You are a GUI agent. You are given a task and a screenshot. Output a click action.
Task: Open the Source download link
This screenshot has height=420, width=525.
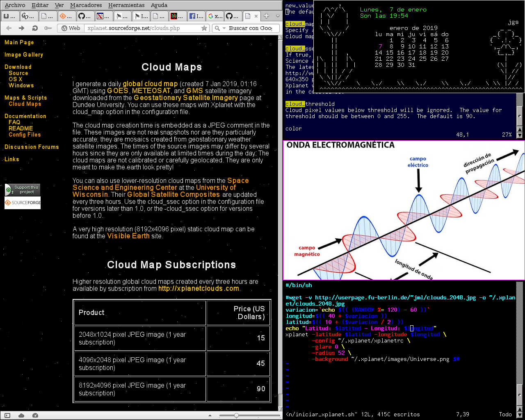tap(18, 73)
